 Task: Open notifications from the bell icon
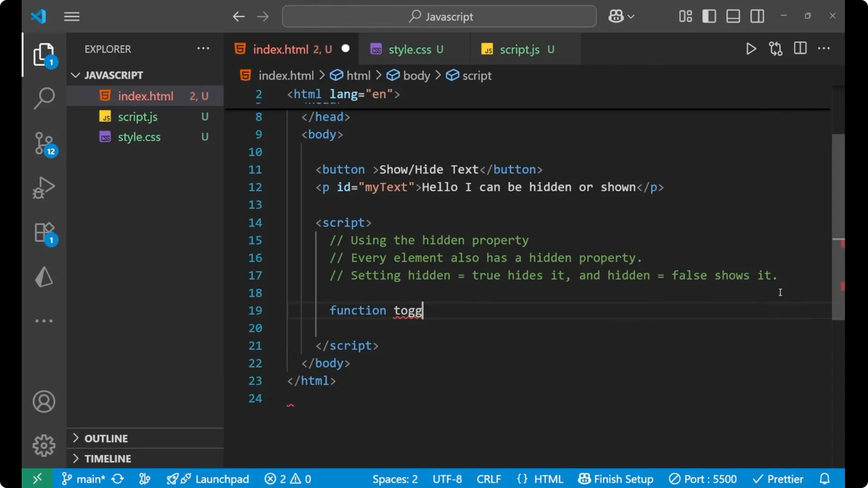pos(824,479)
